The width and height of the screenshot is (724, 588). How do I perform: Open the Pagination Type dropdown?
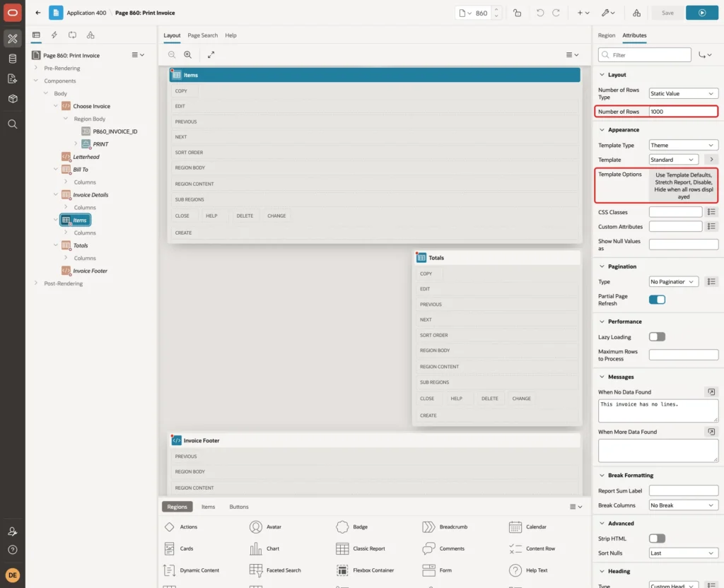click(x=673, y=281)
